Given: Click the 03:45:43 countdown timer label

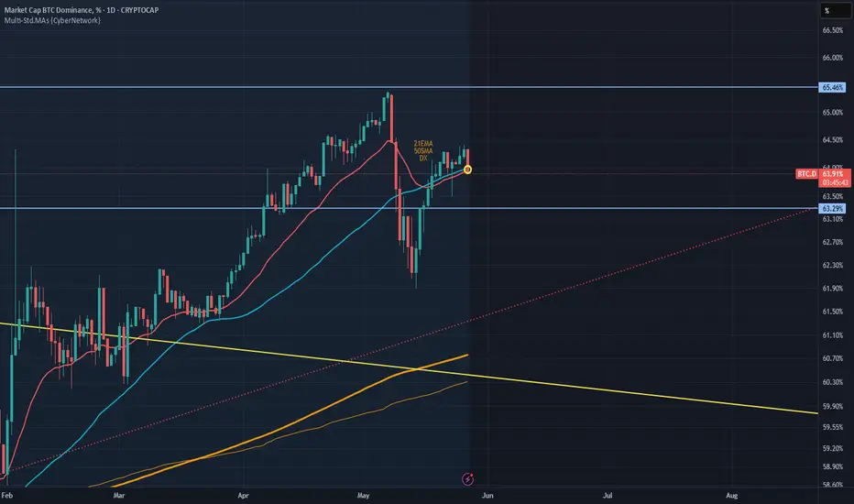Looking at the screenshot, I should pos(835,182).
